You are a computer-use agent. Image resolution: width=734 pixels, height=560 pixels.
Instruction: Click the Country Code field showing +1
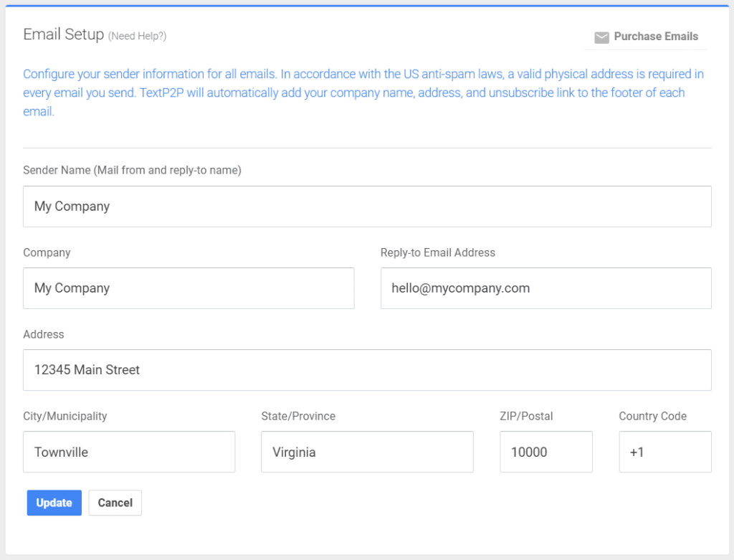(x=665, y=452)
